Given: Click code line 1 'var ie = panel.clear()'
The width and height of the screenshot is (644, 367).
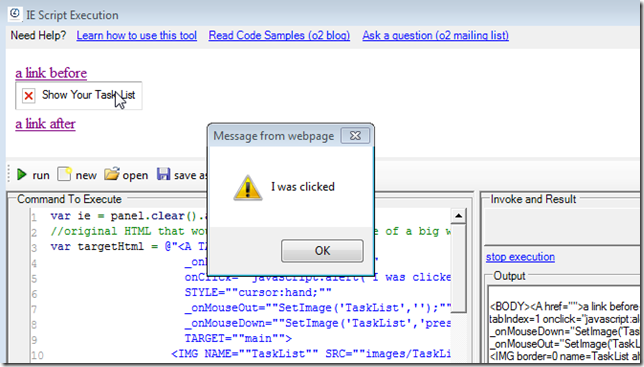Looking at the screenshot, I should coord(127,216).
